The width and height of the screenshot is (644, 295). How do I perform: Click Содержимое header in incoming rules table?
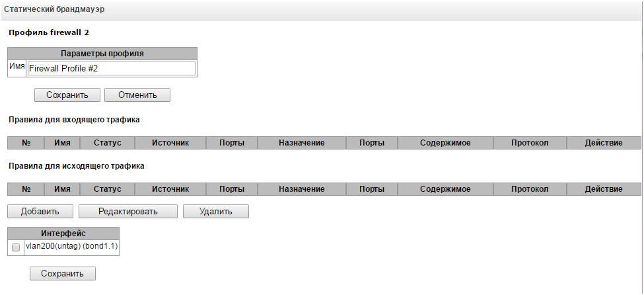click(445, 142)
